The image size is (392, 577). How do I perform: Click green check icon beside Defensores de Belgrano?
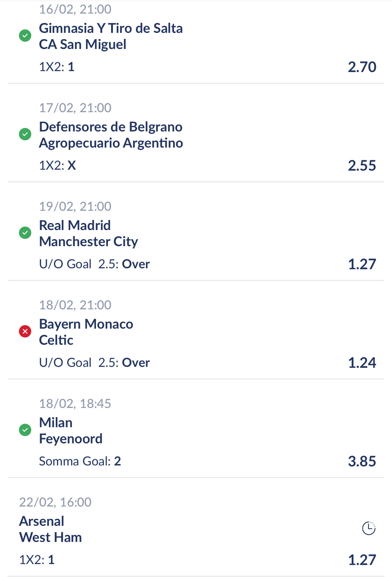(25, 134)
